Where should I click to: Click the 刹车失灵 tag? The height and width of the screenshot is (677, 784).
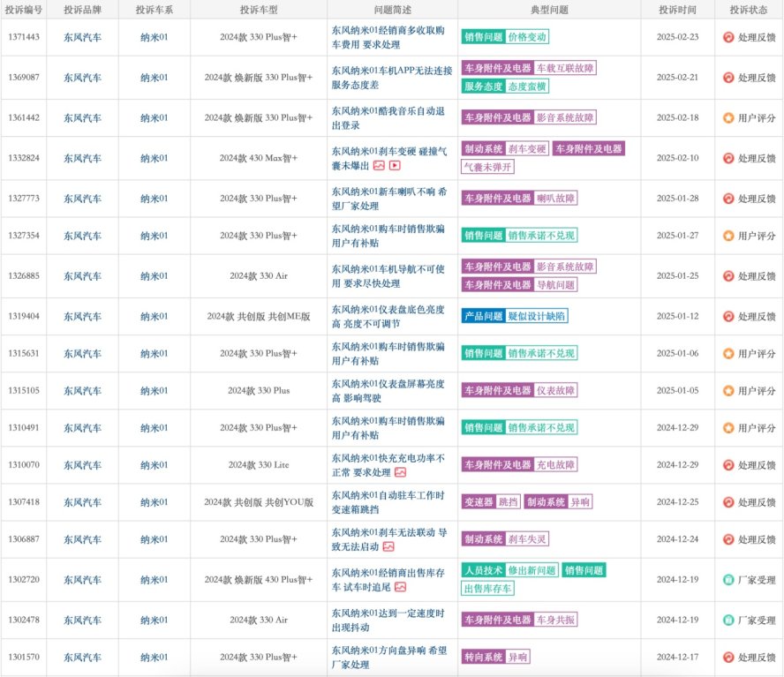pyautogui.click(x=527, y=539)
